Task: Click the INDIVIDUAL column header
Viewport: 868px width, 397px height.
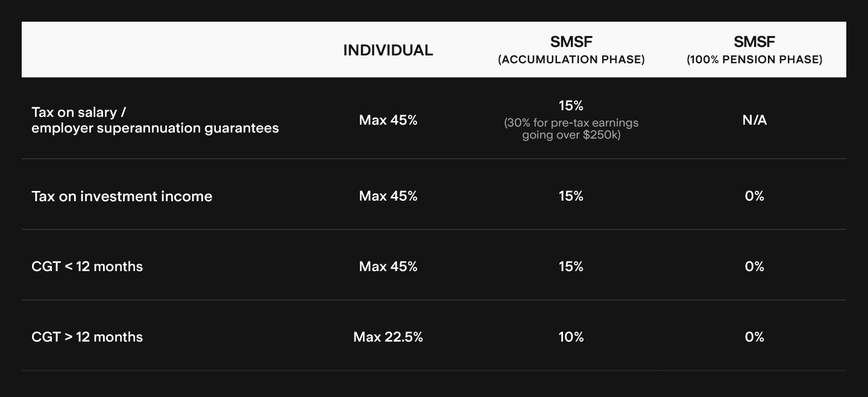Action: (388, 51)
